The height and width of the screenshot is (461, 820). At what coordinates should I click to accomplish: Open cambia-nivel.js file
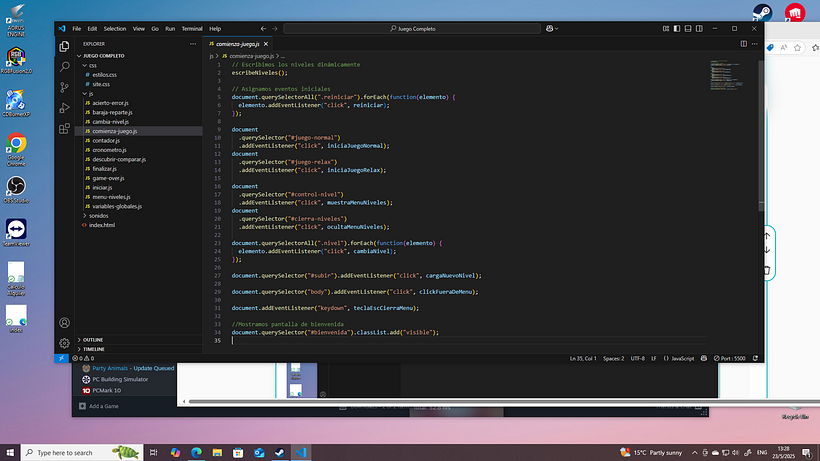click(x=110, y=122)
